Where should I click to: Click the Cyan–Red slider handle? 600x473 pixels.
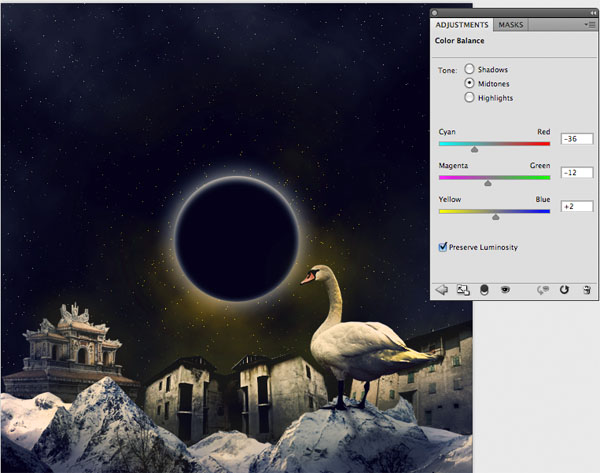click(x=474, y=150)
